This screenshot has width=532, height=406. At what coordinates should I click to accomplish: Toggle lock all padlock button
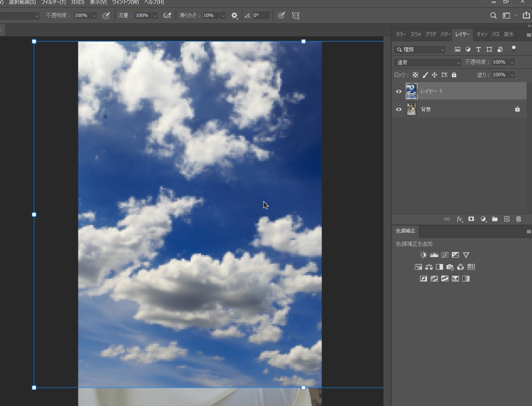click(454, 75)
